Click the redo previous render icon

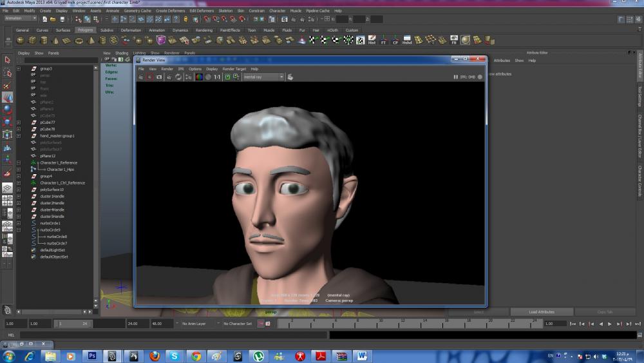coord(141,77)
